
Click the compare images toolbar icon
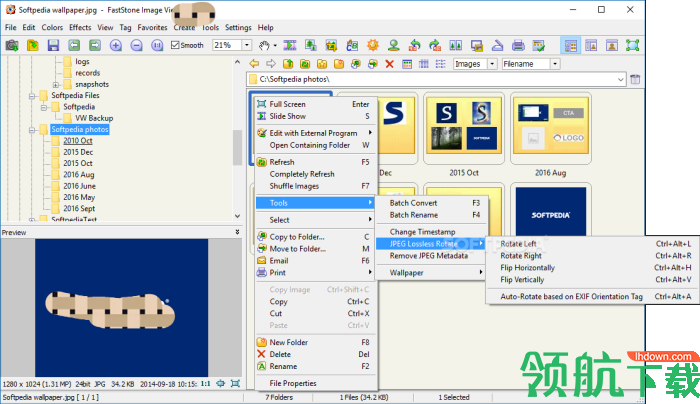coord(456,45)
